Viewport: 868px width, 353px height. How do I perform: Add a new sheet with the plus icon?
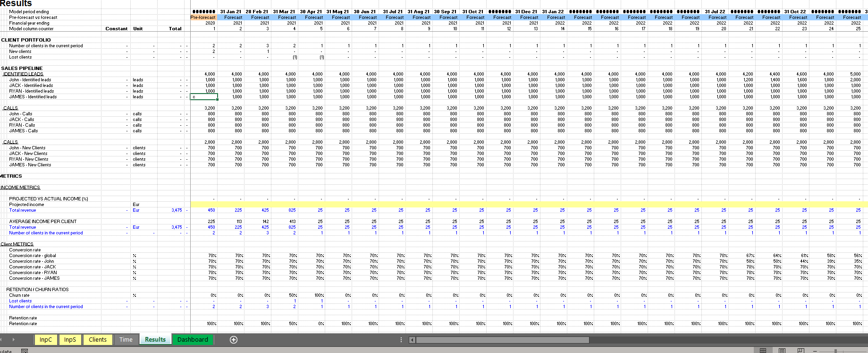tap(233, 340)
